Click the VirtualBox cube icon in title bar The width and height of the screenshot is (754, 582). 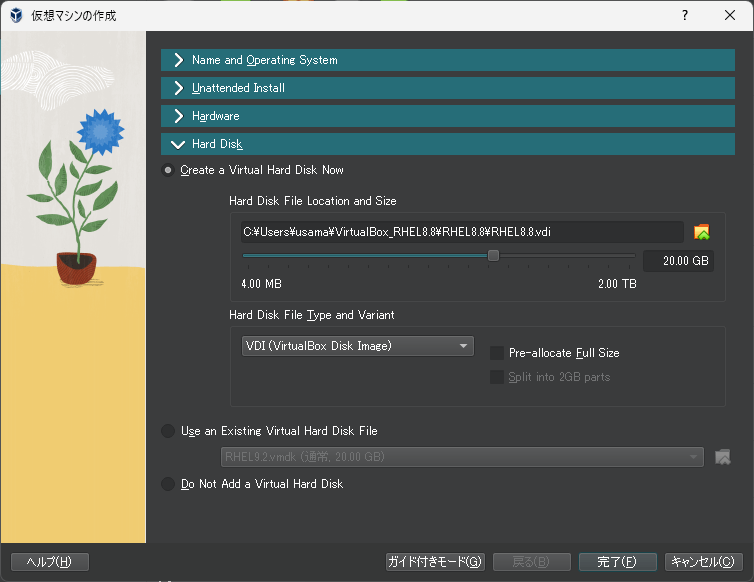click(16, 15)
